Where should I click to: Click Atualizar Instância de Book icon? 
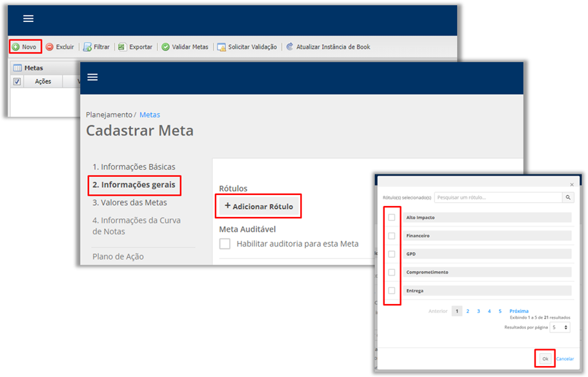coord(290,47)
